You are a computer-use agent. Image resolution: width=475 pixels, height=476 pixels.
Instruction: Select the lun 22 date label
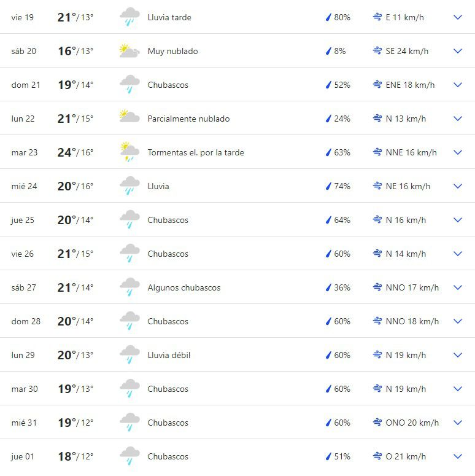point(23,119)
